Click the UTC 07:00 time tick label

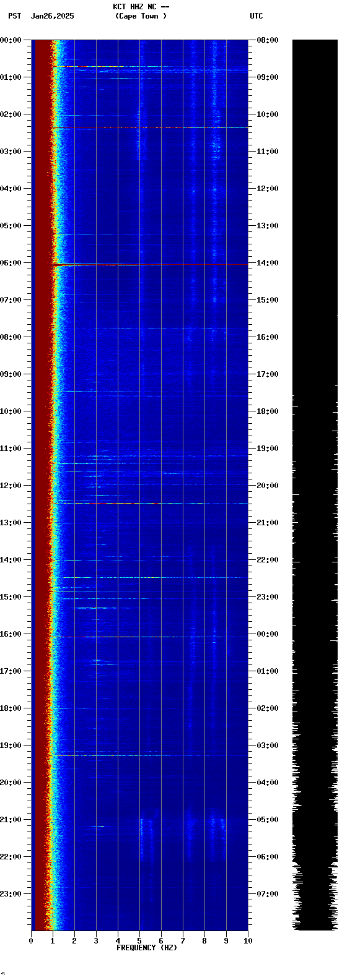[267, 894]
